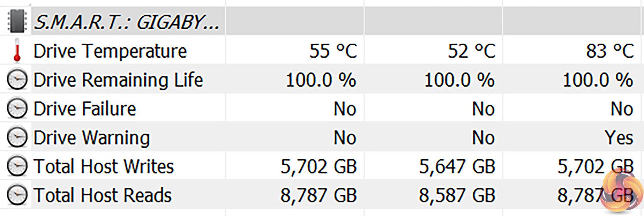This screenshot has width=644, height=216.
Task: Click the S.M.A.R.T. drive chip icon
Action: 17,21
